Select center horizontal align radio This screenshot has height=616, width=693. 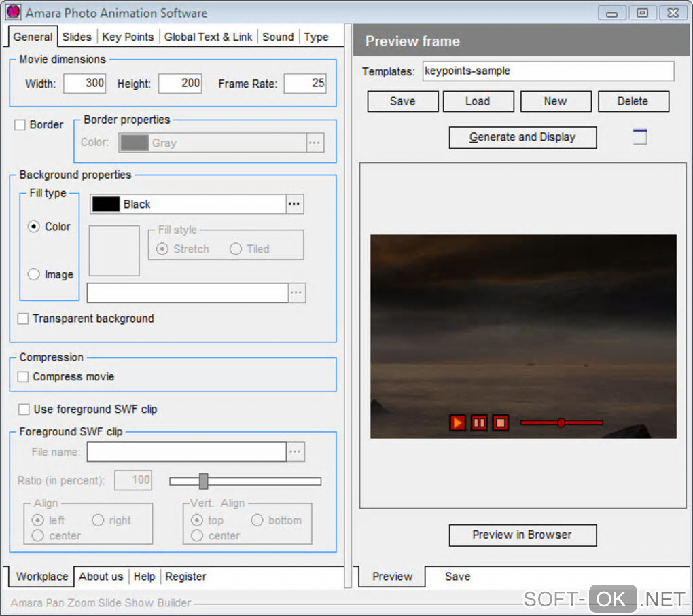tap(38, 536)
